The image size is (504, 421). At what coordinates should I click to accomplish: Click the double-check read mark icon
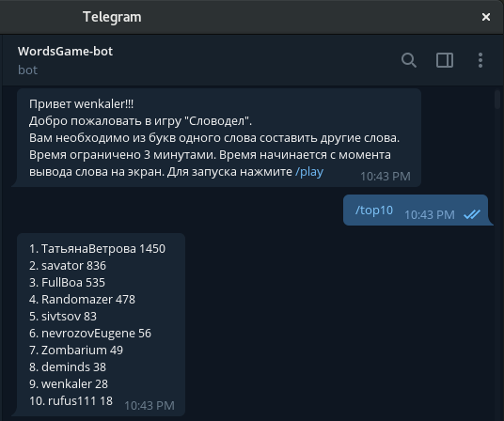coord(472,214)
